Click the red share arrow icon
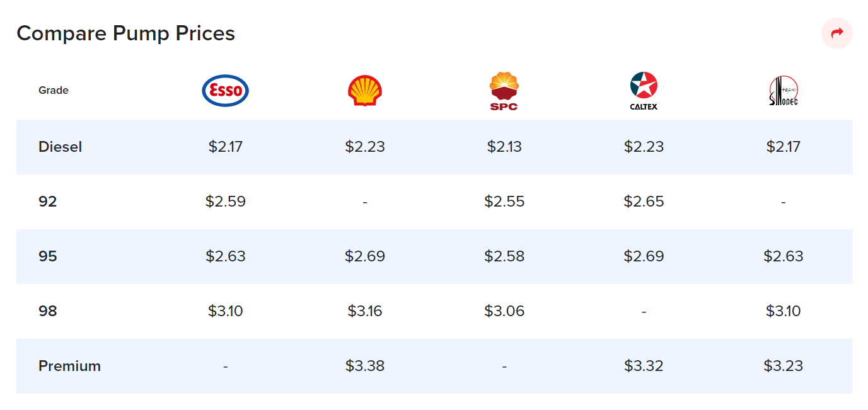 point(837,33)
